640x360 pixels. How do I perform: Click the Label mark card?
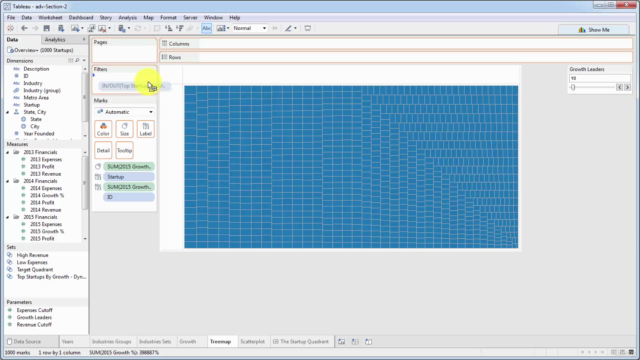[146, 129]
